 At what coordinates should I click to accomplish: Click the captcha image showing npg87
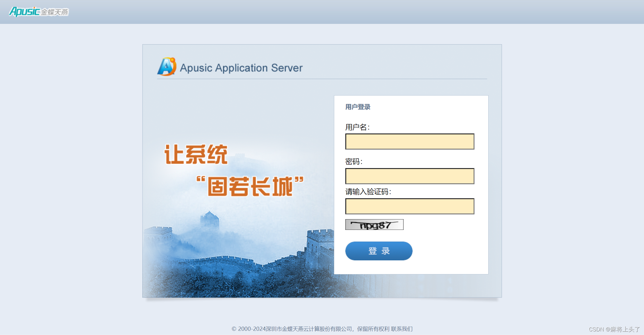374,225
